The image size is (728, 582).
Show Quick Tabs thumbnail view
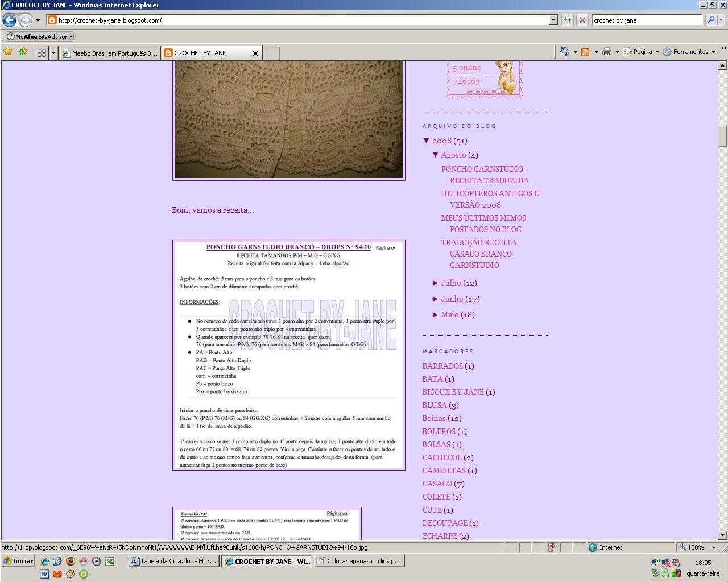click(x=42, y=53)
